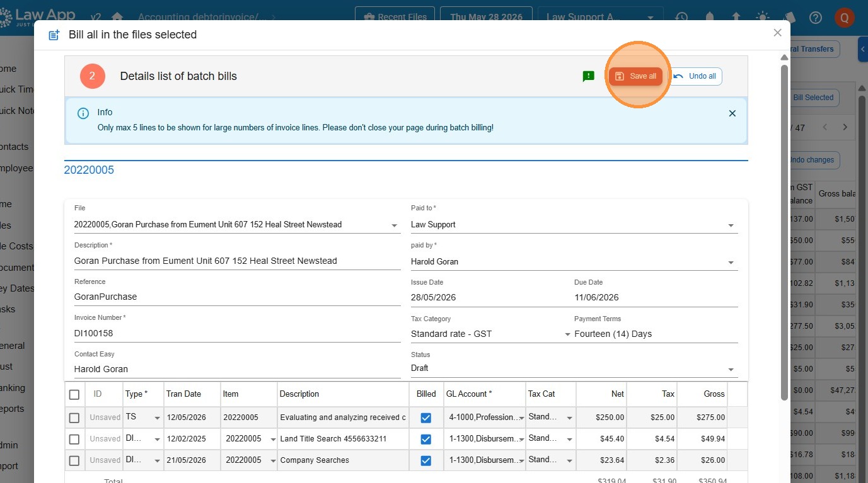Open Type dropdown on Company Searches row
The image size is (868, 483).
click(x=144, y=460)
